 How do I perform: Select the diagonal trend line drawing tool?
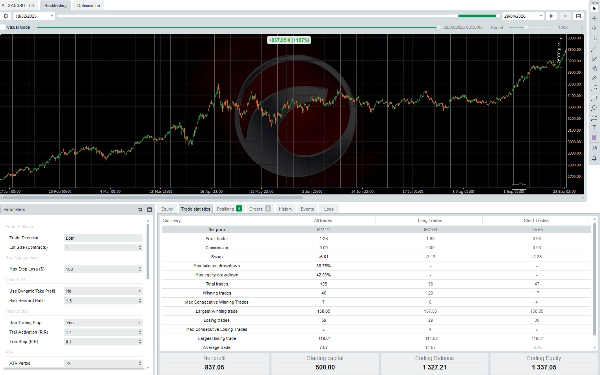point(594,48)
